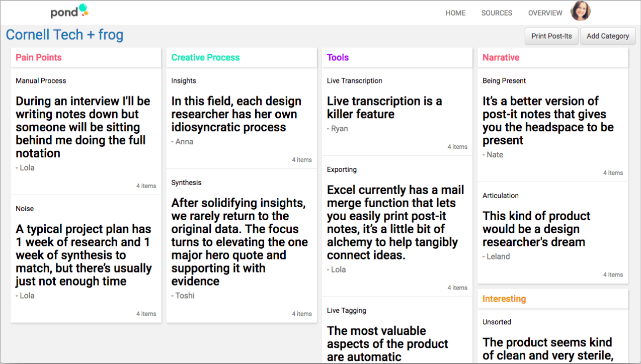
Task: Click the '- Toshi' author name
Action: coord(183,296)
